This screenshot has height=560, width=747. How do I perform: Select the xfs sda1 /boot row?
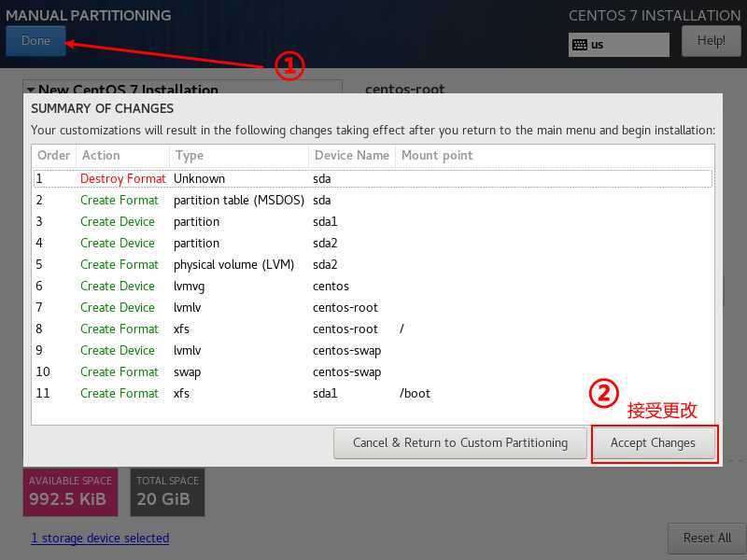(373, 393)
